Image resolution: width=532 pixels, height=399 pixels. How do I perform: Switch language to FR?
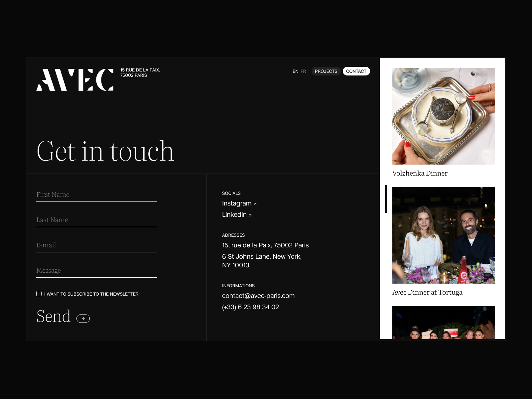click(x=303, y=71)
